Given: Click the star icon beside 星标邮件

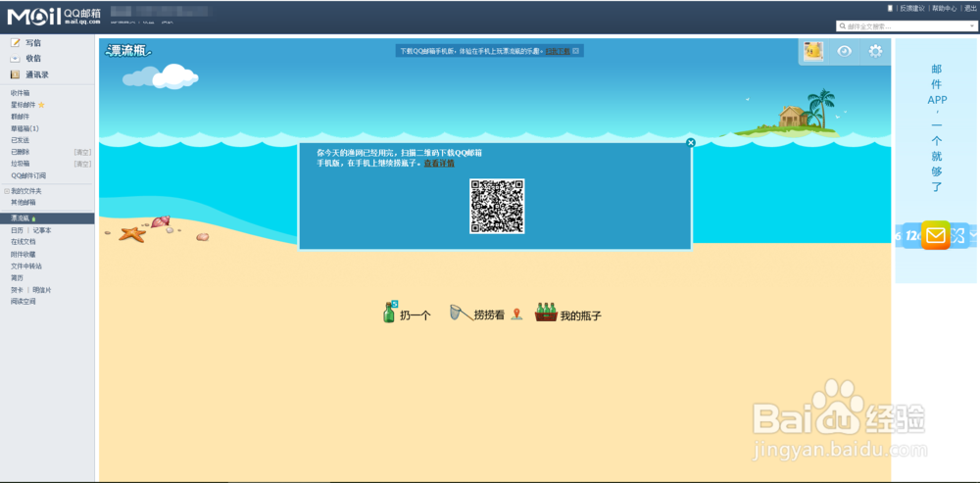Looking at the screenshot, I should click(x=41, y=105).
